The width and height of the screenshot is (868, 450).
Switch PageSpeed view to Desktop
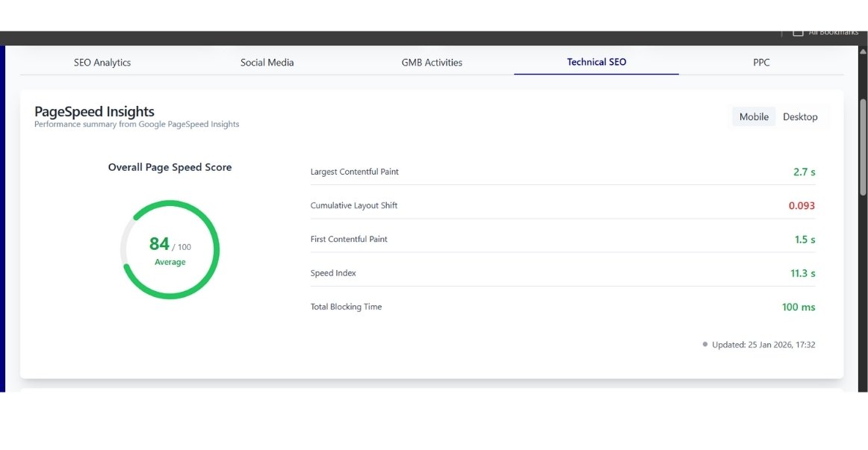pyautogui.click(x=800, y=117)
